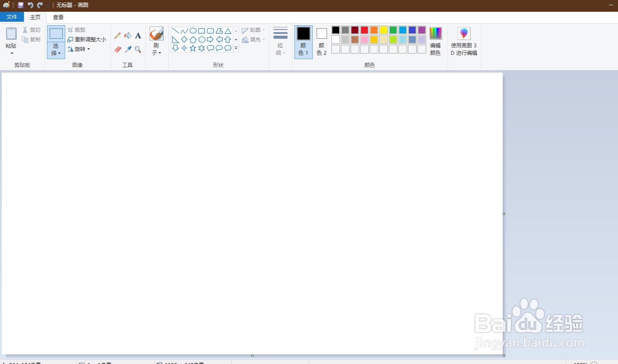Click the canvas bottom-right corner resize handle
The image size is (618, 364).
(x=504, y=355)
